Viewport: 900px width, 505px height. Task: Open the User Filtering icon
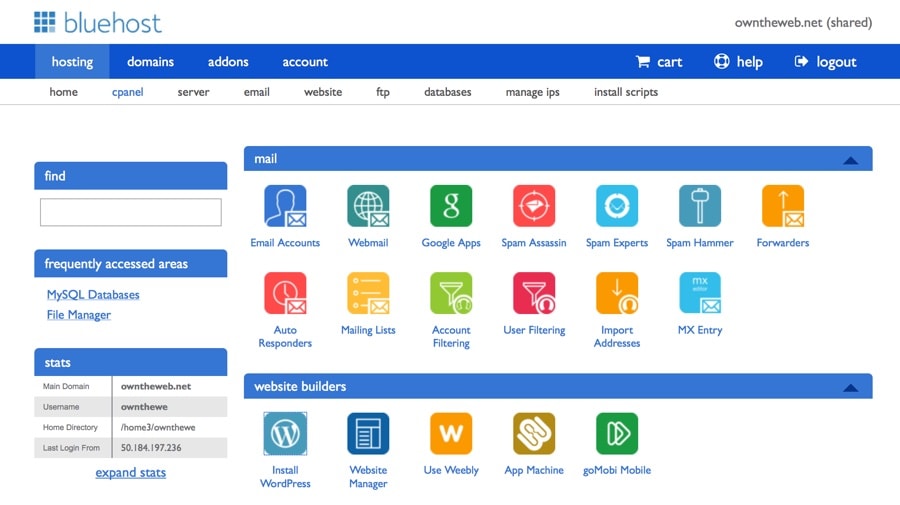pyautogui.click(x=534, y=293)
